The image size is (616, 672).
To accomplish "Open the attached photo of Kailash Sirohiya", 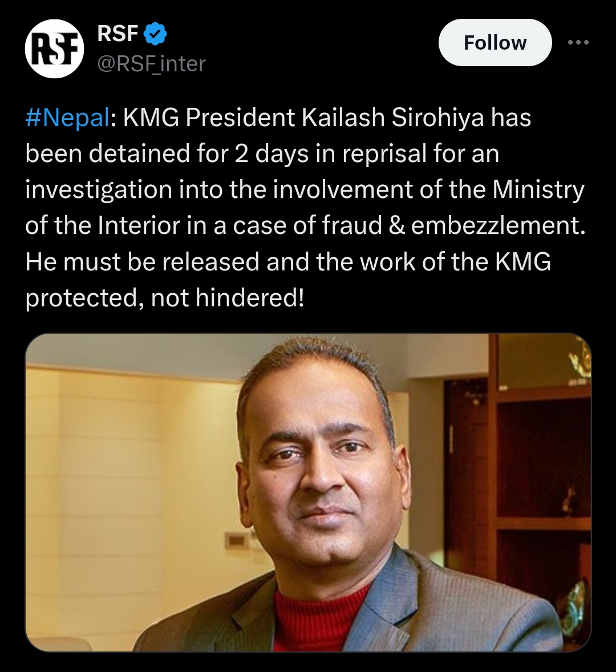I will click(308, 492).
